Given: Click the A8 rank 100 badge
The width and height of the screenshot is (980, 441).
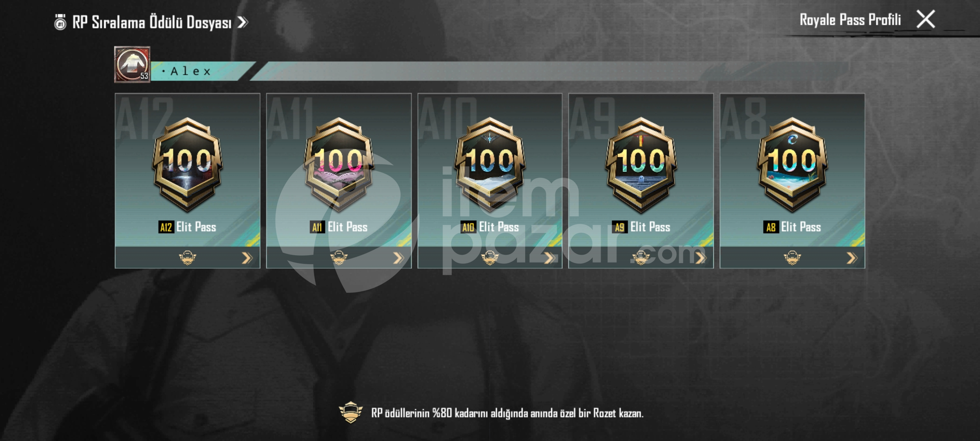Looking at the screenshot, I should pyautogui.click(x=792, y=165).
